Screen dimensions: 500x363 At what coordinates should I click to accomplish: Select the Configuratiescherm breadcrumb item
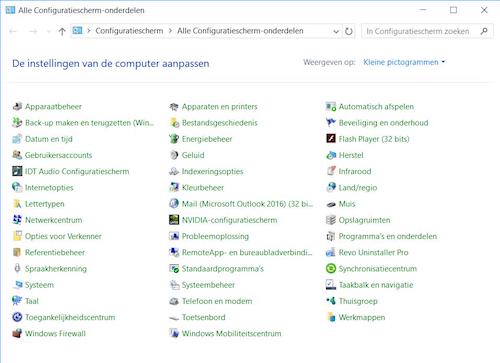pyautogui.click(x=129, y=31)
